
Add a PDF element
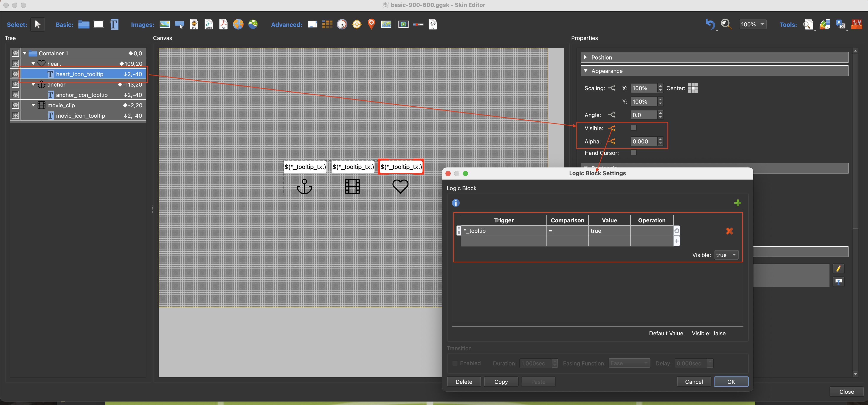coord(223,24)
